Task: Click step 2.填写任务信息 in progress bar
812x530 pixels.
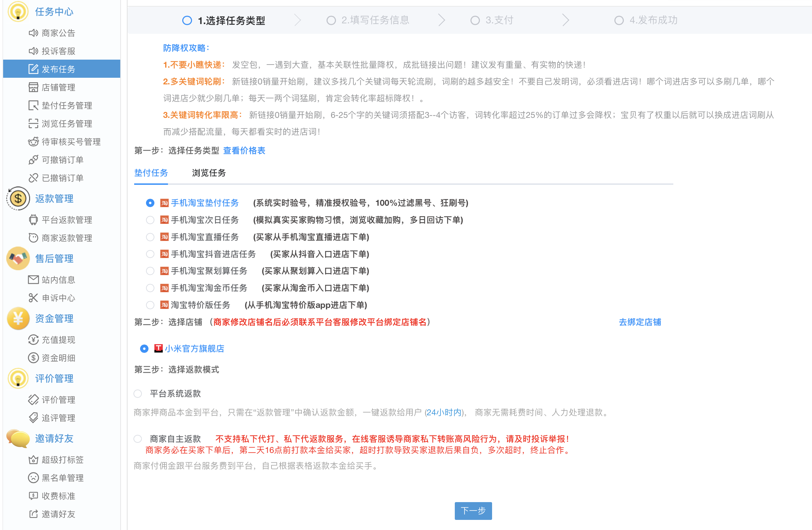Action: pos(368,20)
